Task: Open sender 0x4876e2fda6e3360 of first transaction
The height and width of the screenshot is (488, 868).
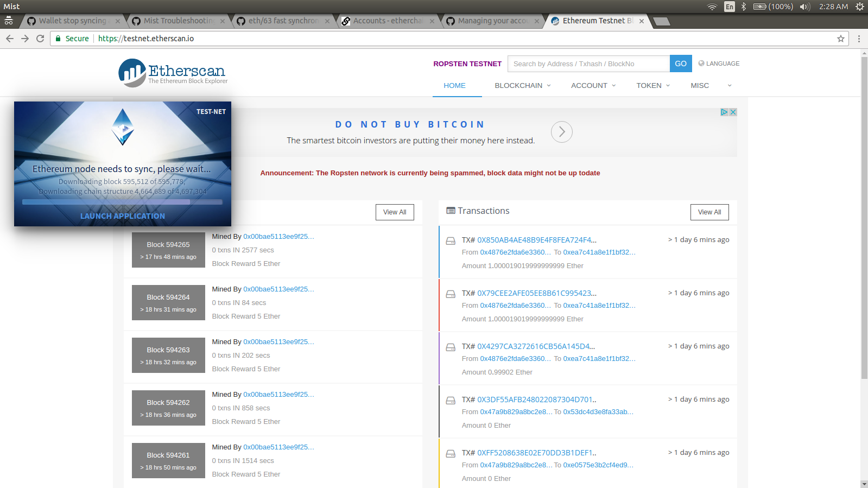Action: coord(515,252)
